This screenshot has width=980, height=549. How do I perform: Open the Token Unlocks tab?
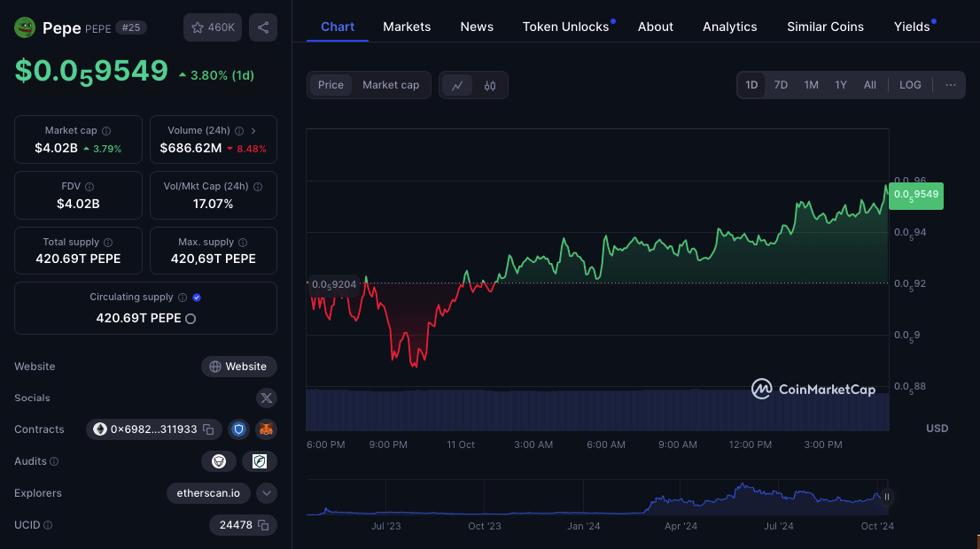tap(565, 27)
